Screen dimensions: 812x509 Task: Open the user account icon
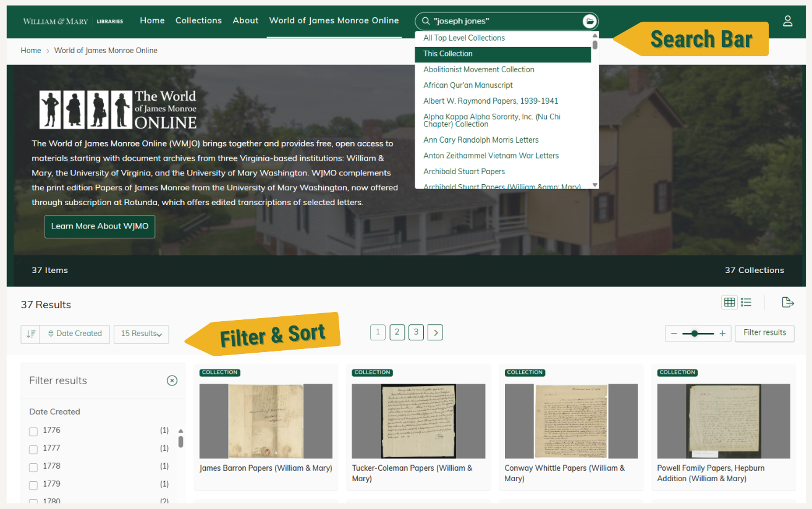[x=788, y=20]
